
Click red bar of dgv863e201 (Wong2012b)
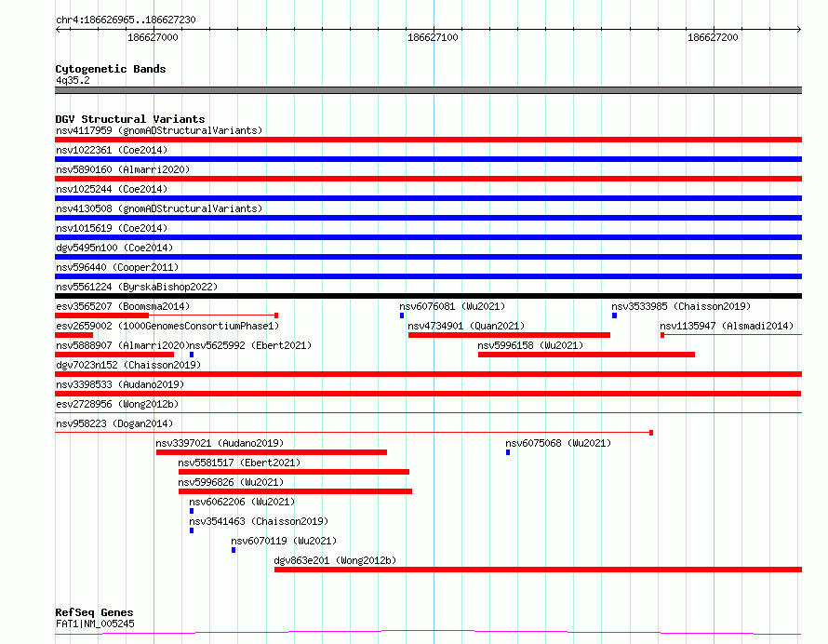[x=538, y=570]
